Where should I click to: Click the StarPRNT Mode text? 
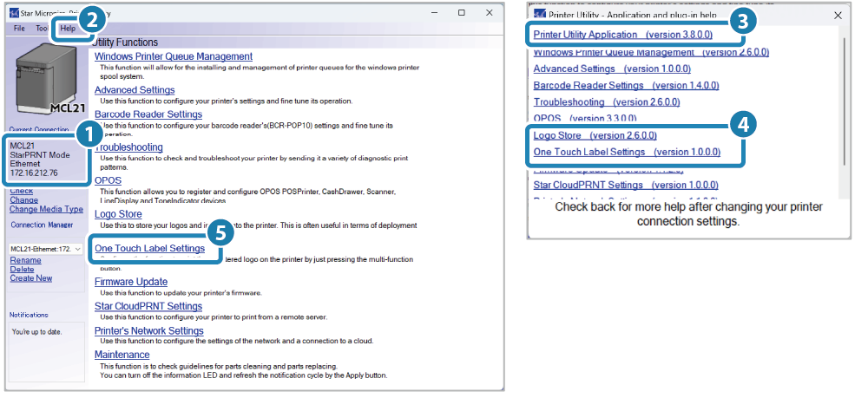[40, 155]
